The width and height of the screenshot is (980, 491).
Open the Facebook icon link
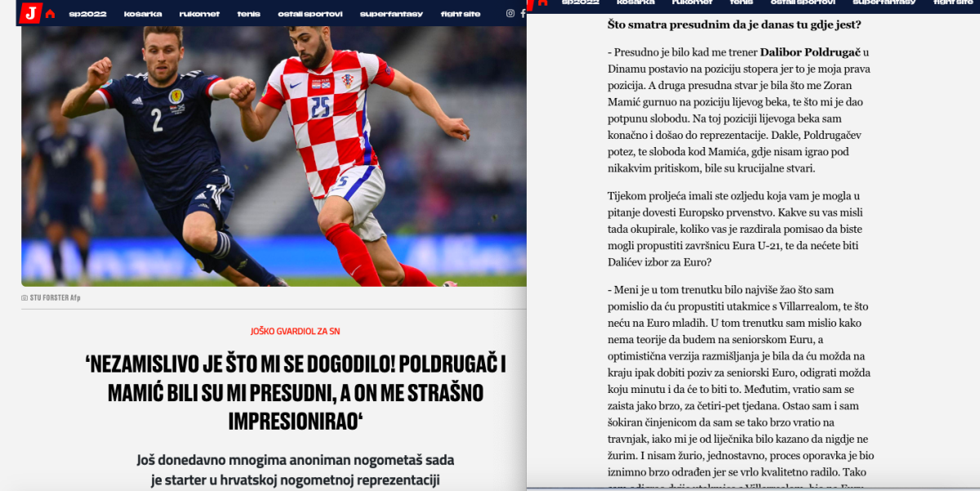pos(523,13)
